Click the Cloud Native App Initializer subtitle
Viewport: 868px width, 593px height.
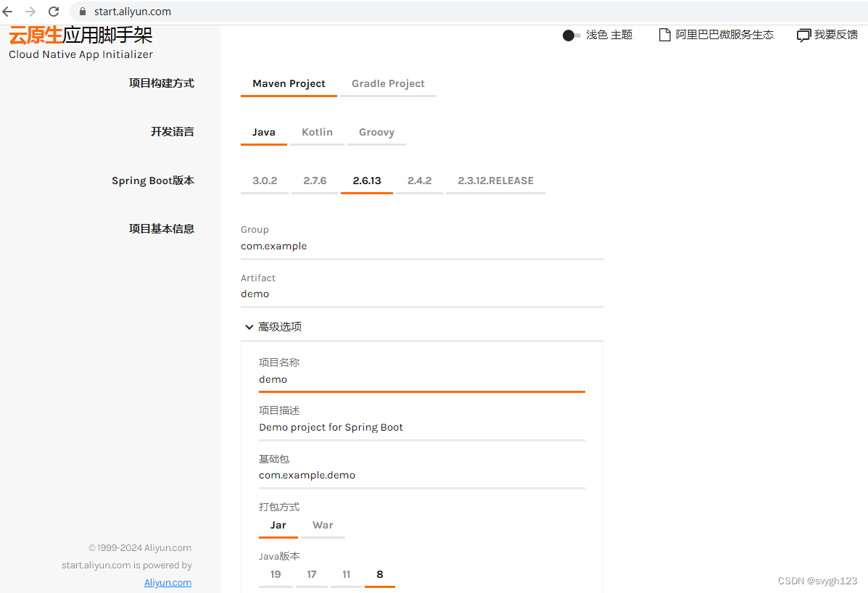click(80, 55)
